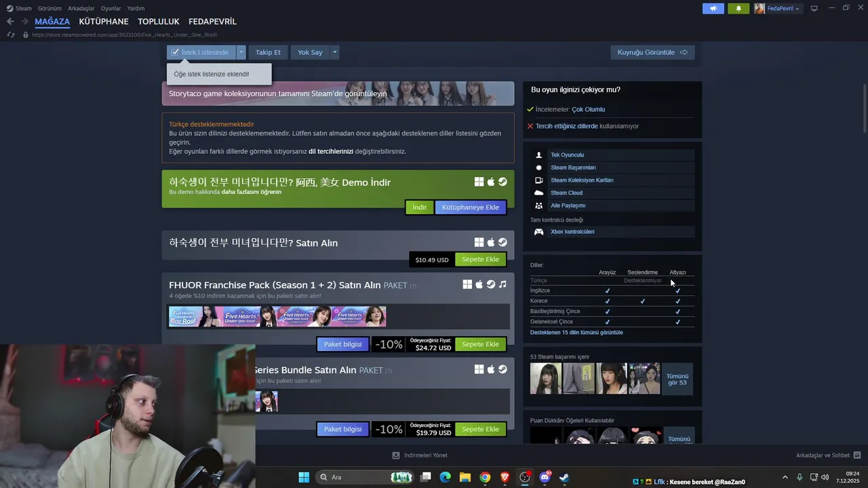This screenshot has height=488, width=868.
Task: Open the dil tercihlerinizi link
Action: [331, 151]
